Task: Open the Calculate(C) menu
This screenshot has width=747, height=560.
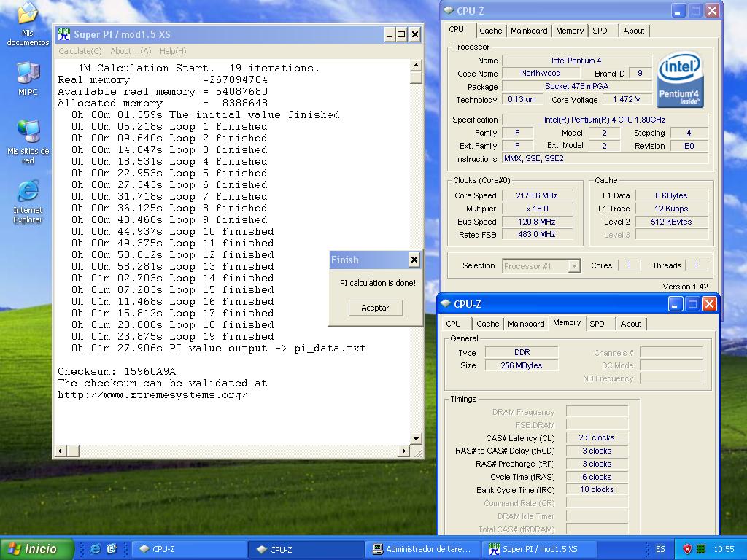Action: pyautogui.click(x=80, y=51)
